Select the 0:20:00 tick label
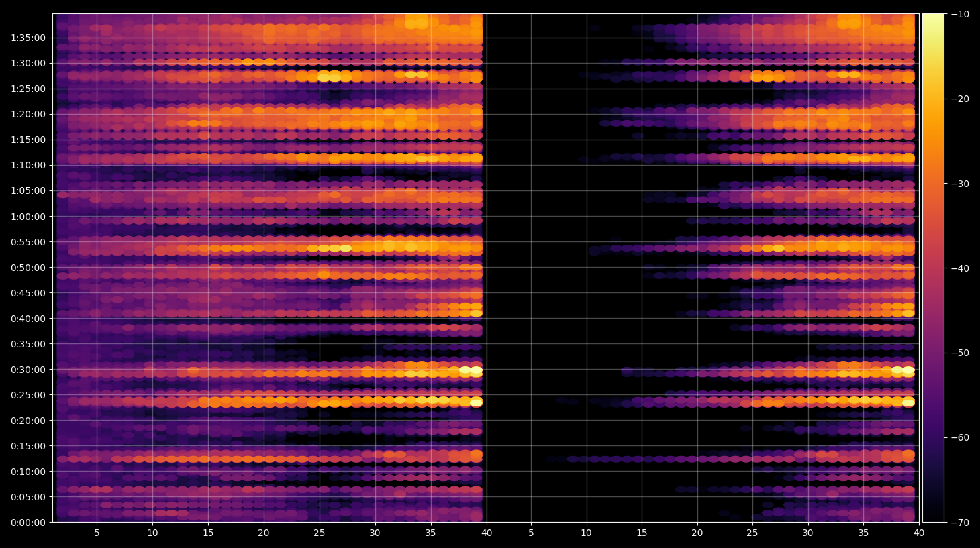The height and width of the screenshot is (548, 980). point(28,421)
